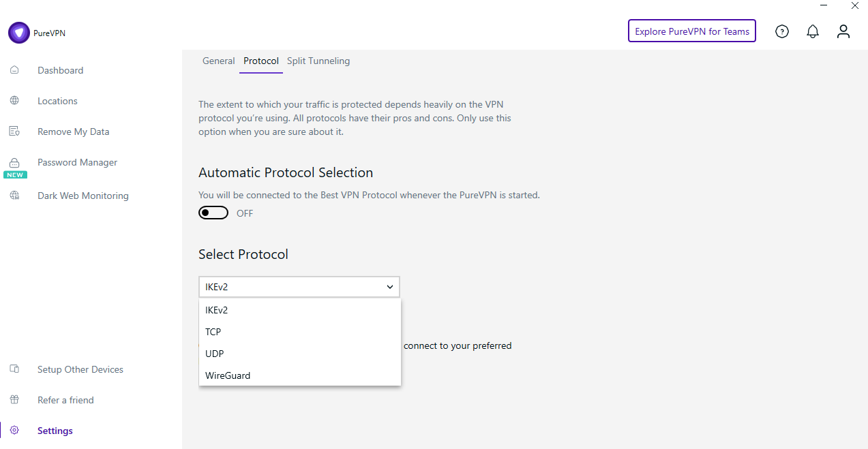The image size is (868, 449).
Task: Open the Refer a friend page
Action: point(65,399)
